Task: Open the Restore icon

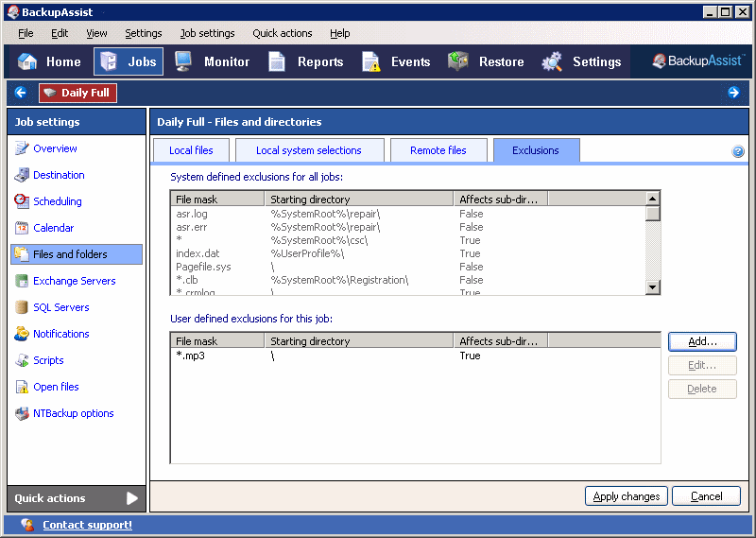Action: tap(458, 61)
